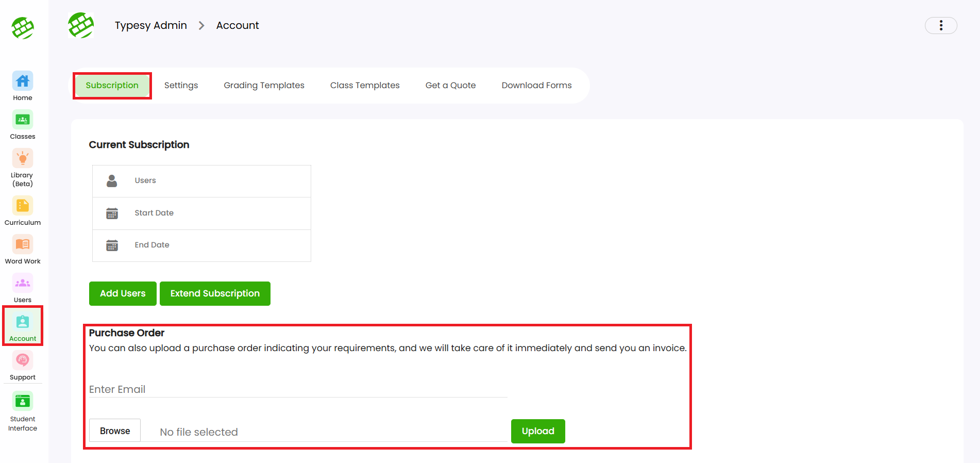The height and width of the screenshot is (463, 980).
Task: Open the Grading Templates tab
Action: coord(264,86)
